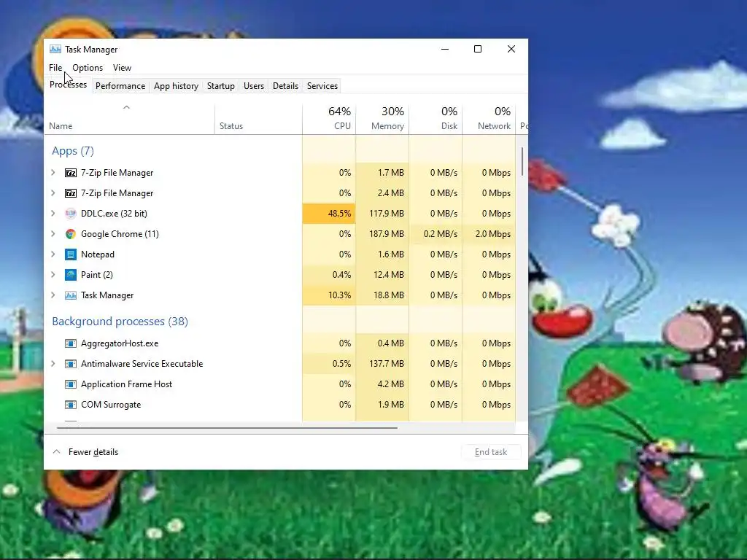The width and height of the screenshot is (747, 560).
Task: Click the Fewer details link text
Action: (93, 452)
